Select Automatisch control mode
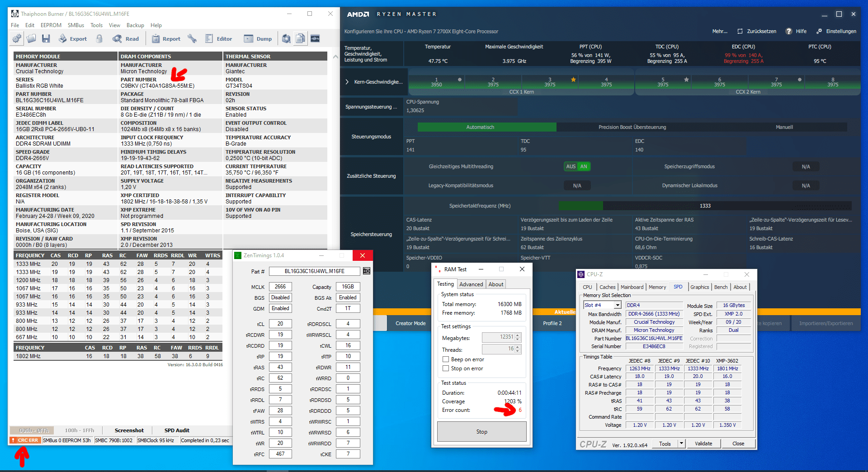Screen dimensions: 868x472 tap(487, 127)
